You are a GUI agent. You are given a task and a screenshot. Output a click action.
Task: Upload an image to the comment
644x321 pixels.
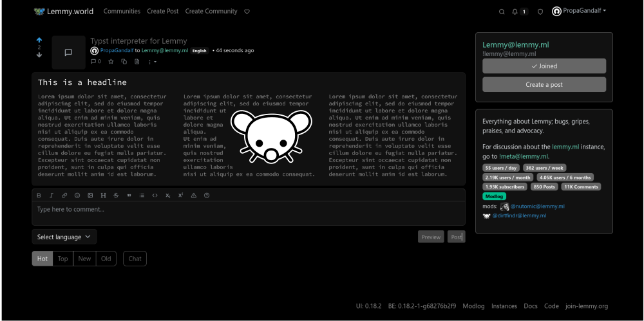click(x=90, y=196)
